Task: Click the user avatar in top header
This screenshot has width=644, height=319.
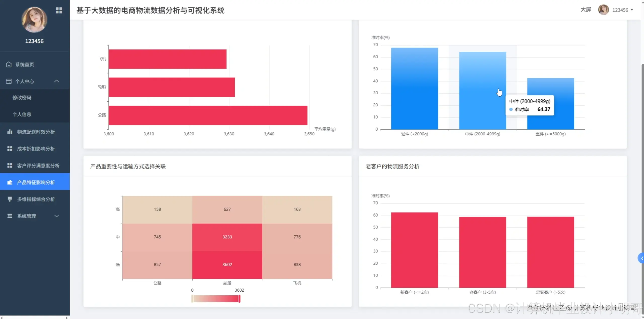Action: click(x=603, y=10)
